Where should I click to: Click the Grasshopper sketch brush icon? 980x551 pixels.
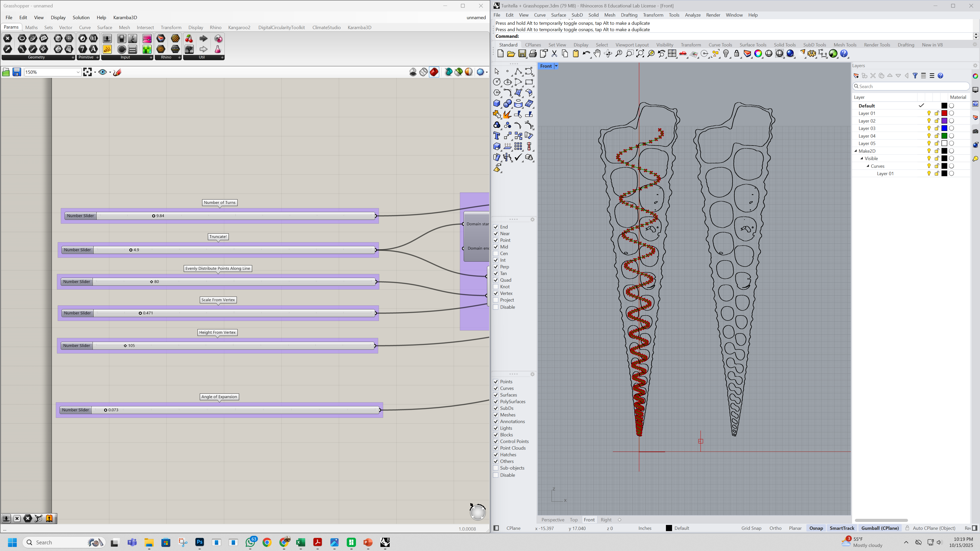(117, 72)
